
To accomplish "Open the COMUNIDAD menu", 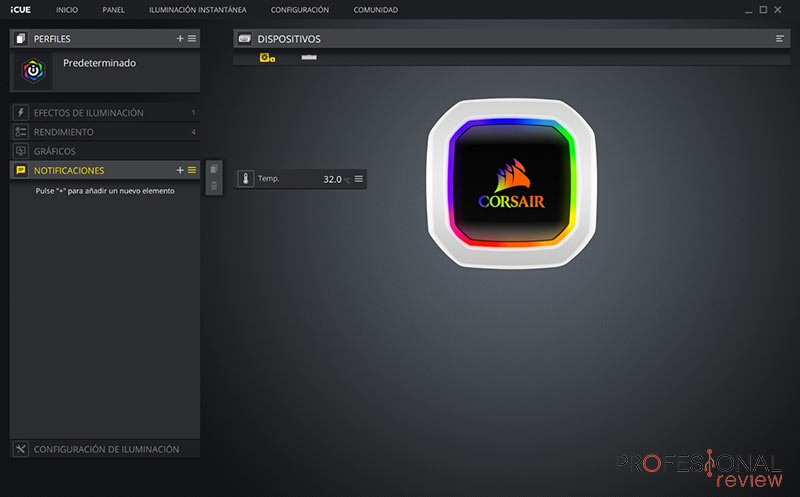I will tap(376, 10).
